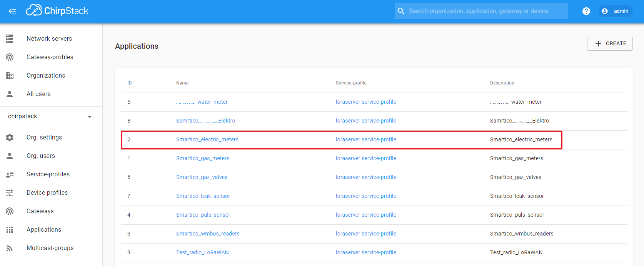This screenshot has width=644, height=267.
Task: Open All users menu item
Action: [x=38, y=94]
